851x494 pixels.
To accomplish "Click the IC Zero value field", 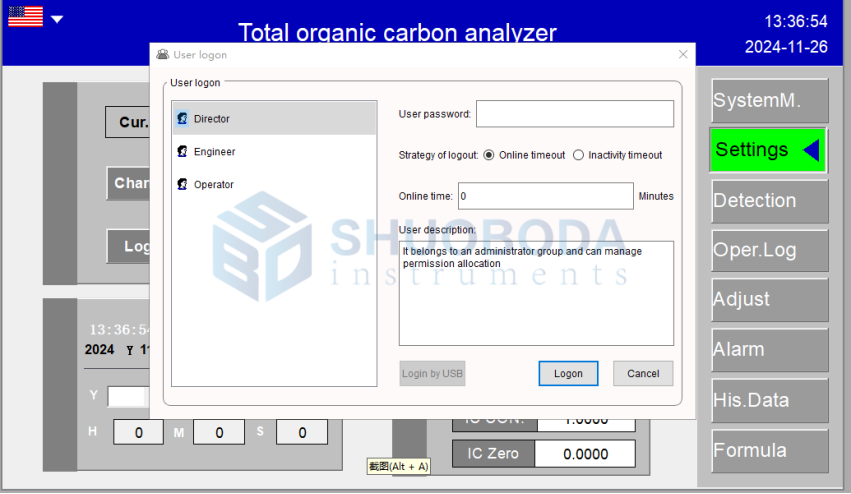I will click(x=585, y=454).
